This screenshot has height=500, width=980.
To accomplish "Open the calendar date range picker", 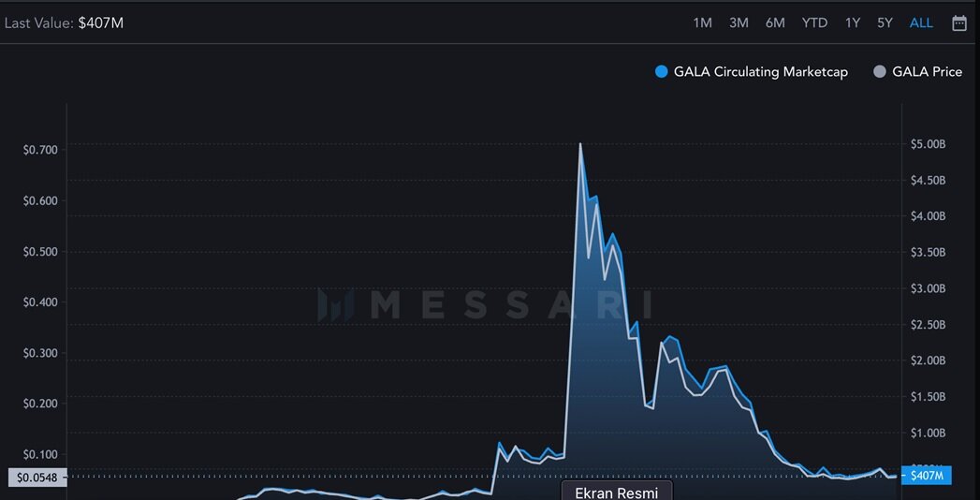I will coord(959,23).
